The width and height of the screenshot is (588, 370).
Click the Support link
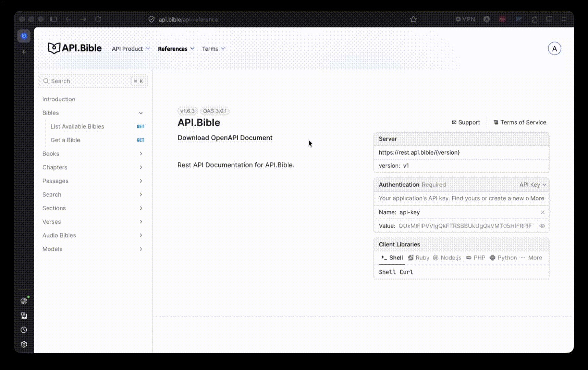pos(466,122)
